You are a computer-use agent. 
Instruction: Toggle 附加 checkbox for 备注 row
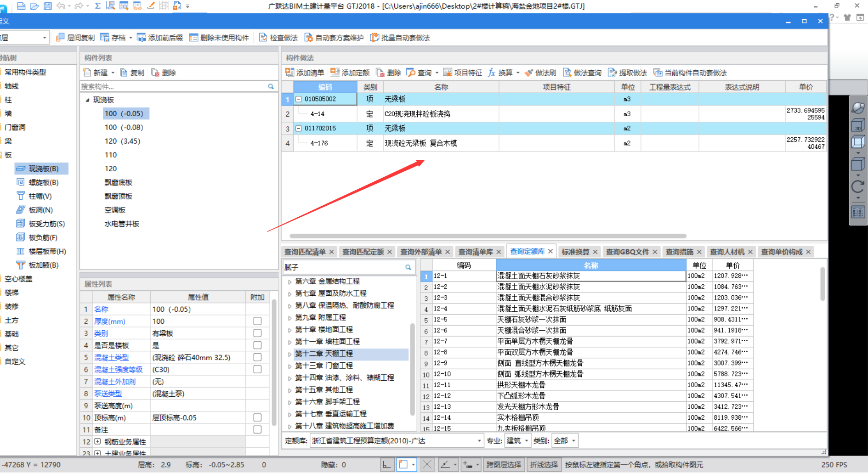[x=257, y=429]
